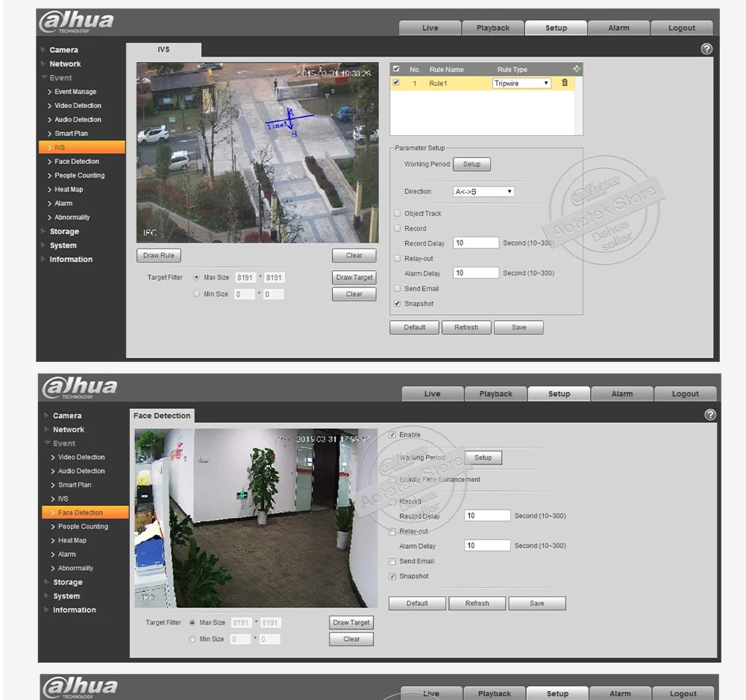The image size is (746, 700).
Task: Click Draw Target button in IVS window
Action: [354, 277]
